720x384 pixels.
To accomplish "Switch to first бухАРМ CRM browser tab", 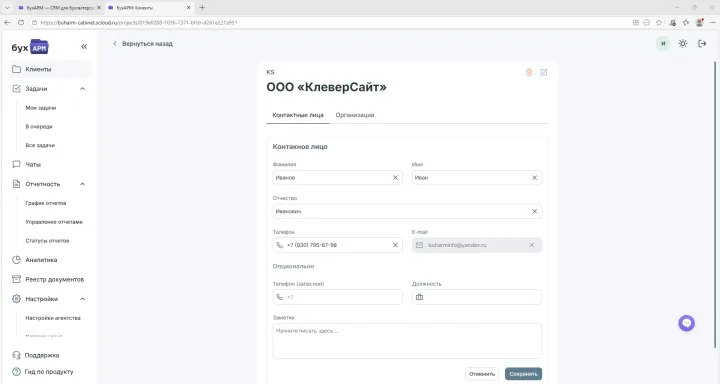I will click(x=59, y=8).
